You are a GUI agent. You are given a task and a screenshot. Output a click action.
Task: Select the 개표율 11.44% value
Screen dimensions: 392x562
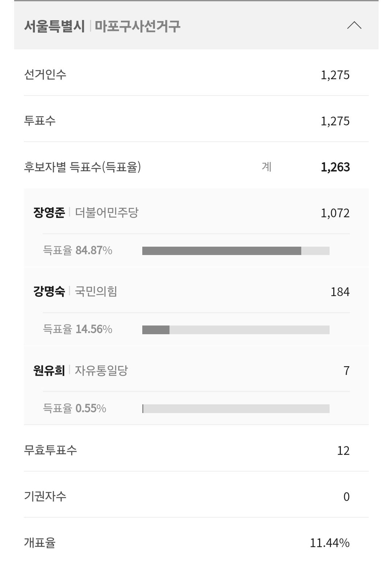[330, 543]
